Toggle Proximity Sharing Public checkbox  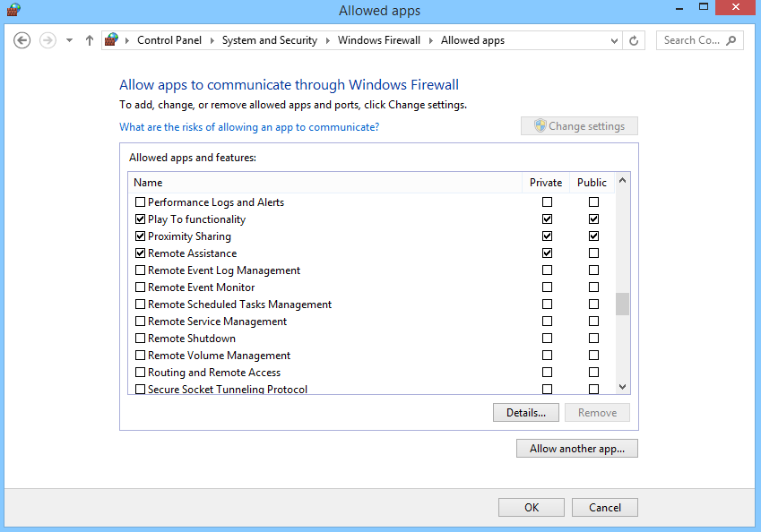click(x=593, y=236)
